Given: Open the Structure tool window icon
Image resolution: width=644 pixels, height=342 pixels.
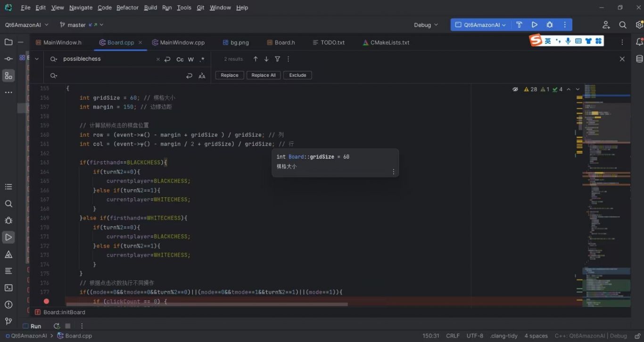Looking at the screenshot, I should click(x=8, y=76).
